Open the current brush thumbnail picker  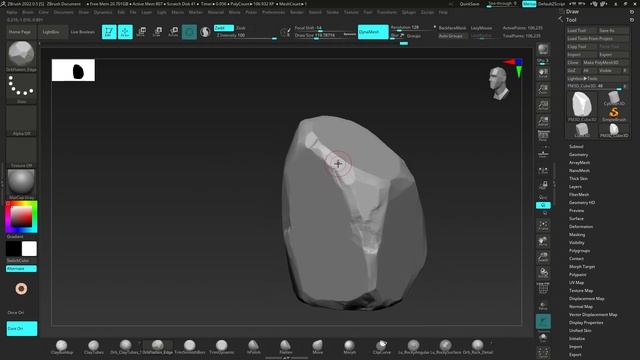click(21, 56)
